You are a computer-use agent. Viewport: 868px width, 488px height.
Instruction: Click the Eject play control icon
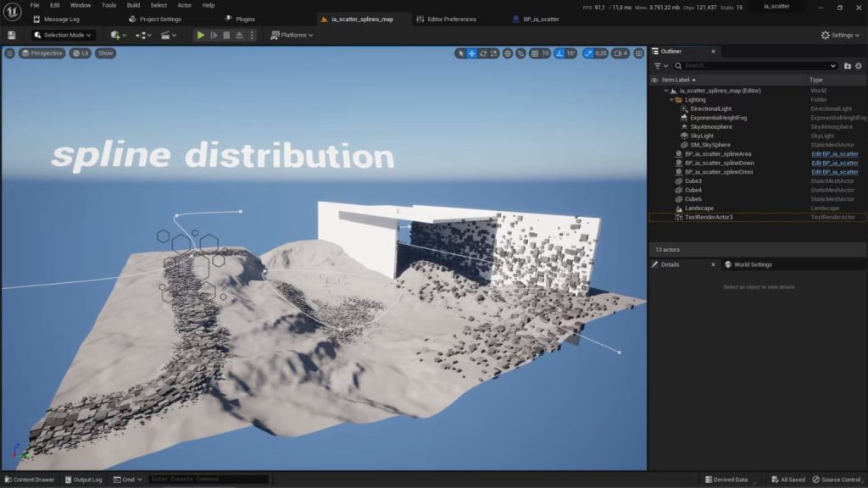click(x=240, y=35)
